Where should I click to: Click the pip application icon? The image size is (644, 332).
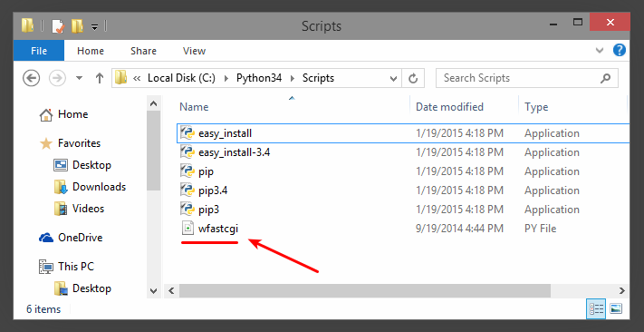pyautogui.click(x=187, y=171)
